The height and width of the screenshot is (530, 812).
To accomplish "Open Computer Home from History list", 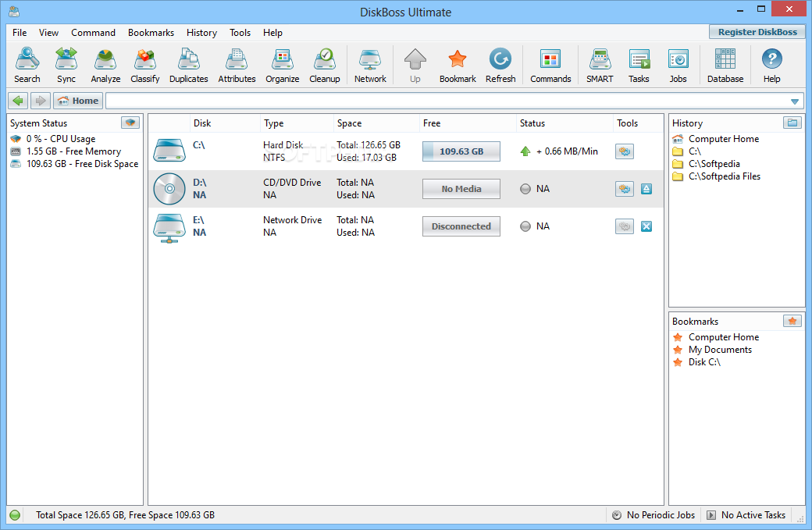I will (x=724, y=139).
